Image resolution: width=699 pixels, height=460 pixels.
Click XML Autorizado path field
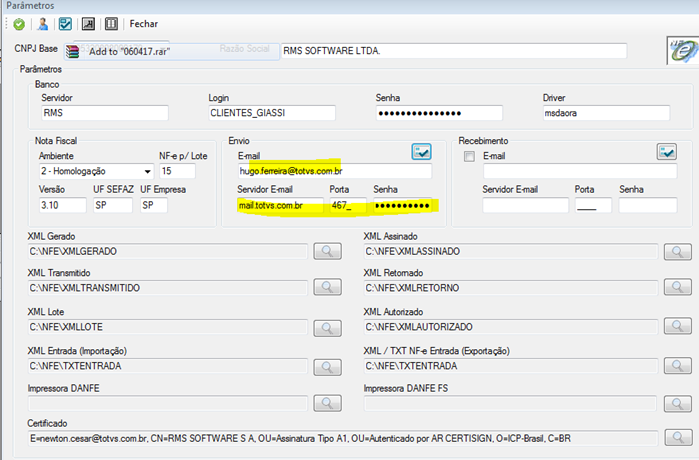tap(511, 327)
